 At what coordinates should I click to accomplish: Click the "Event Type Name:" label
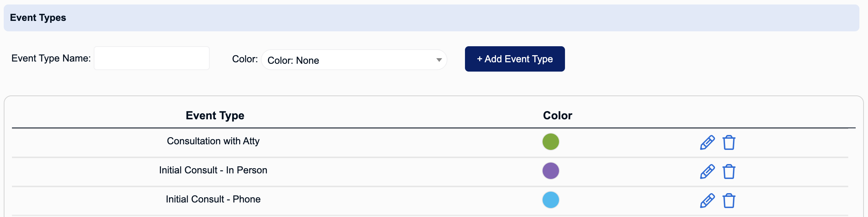(x=51, y=59)
